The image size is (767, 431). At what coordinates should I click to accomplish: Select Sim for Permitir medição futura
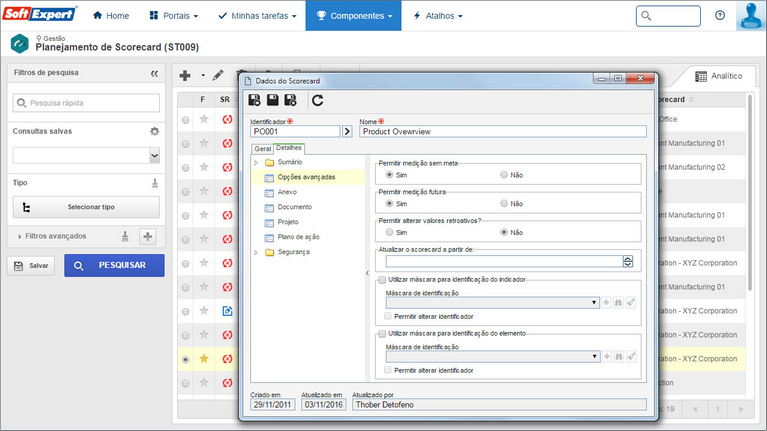click(389, 204)
